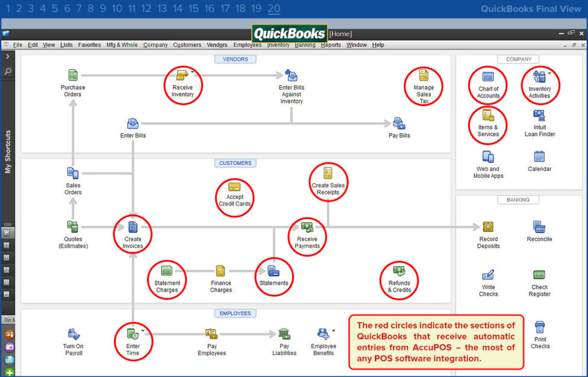This screenshot has width=588, height=377.
Task: Open the Check Register
Action: (539, 275)
